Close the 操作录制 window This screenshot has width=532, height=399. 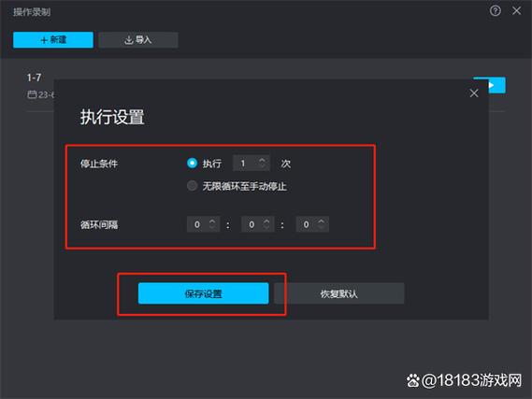(516, 11)
